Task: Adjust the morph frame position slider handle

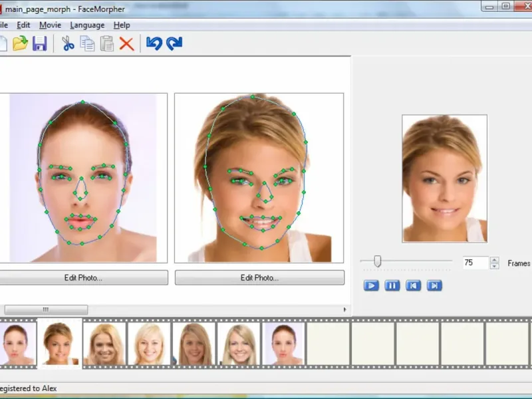Action: click(x=378, y=261)
